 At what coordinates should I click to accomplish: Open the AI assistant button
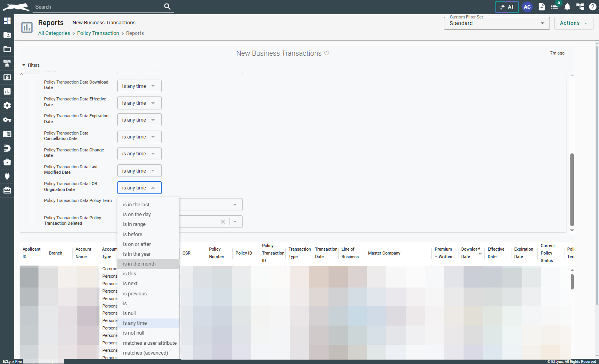tap(507, 7)
